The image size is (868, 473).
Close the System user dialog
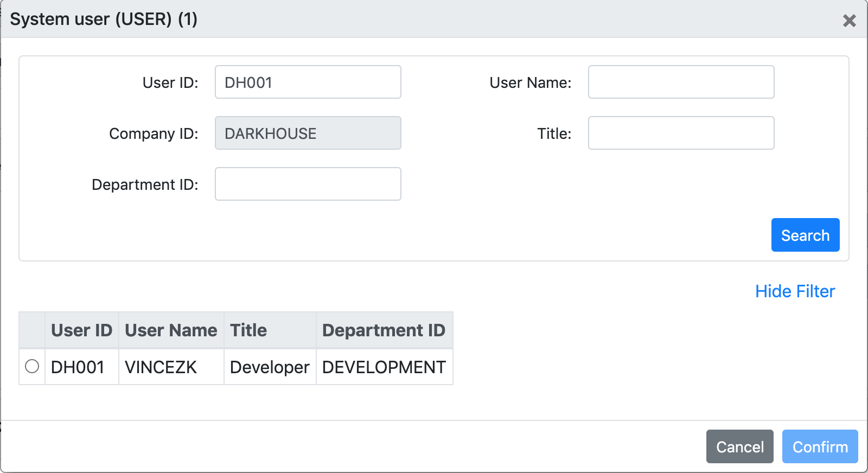849,21
